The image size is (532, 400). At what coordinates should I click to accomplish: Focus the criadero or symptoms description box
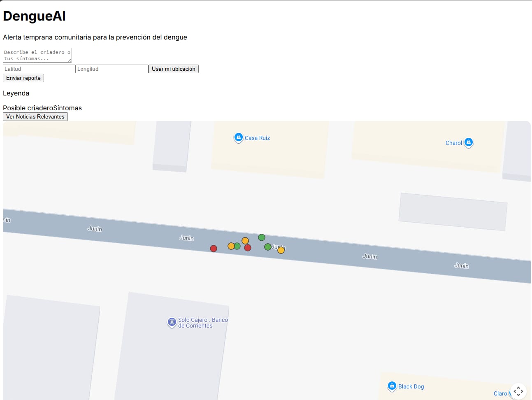click(37, 55)
